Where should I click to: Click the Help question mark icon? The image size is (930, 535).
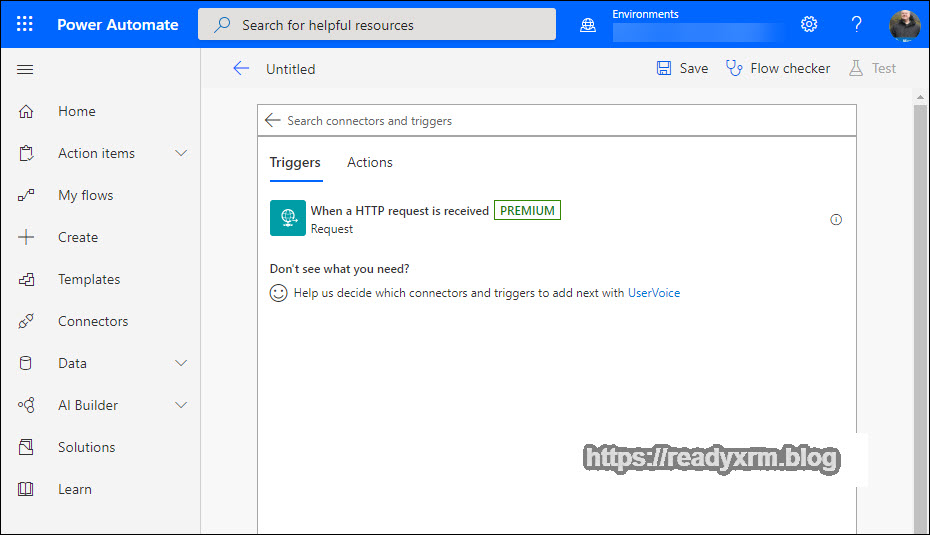pyautogui.click(x=856, y=24)
